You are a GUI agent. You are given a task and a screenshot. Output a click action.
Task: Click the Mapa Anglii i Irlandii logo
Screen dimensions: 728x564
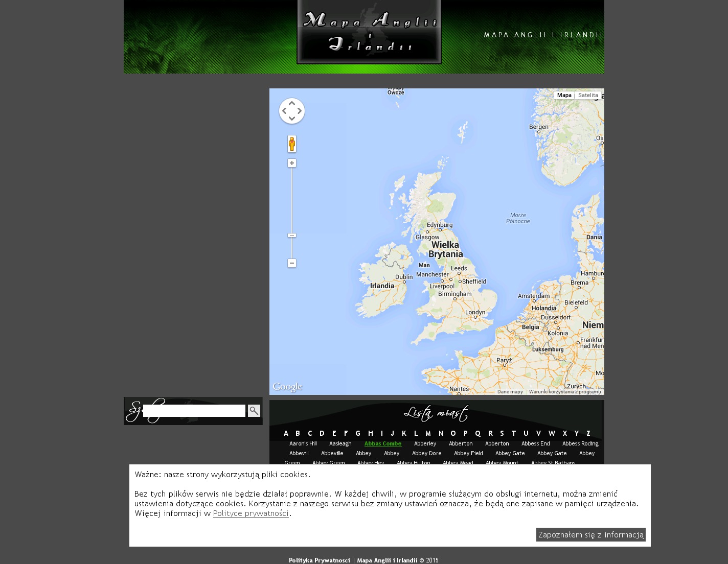pyautogui.click(x=369, y=32)
